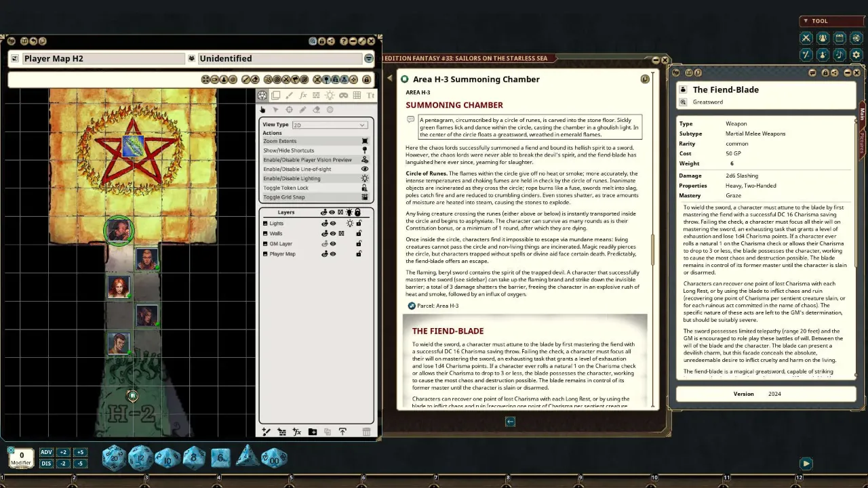This screenshot has width=868, height=488.
Task: Click the Unidentified name field
Action: pyautogui.click(x=279, y=59)
